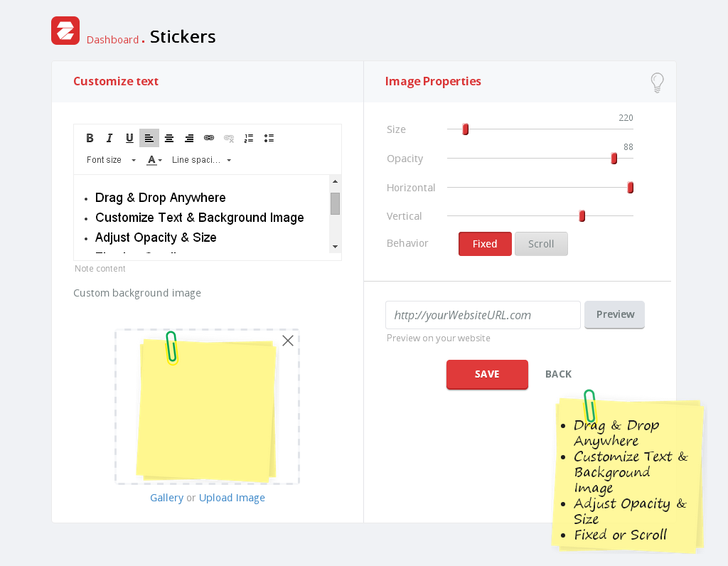728x566 pixels.
Task: Center align the note text
Action: tap(169, 138)
